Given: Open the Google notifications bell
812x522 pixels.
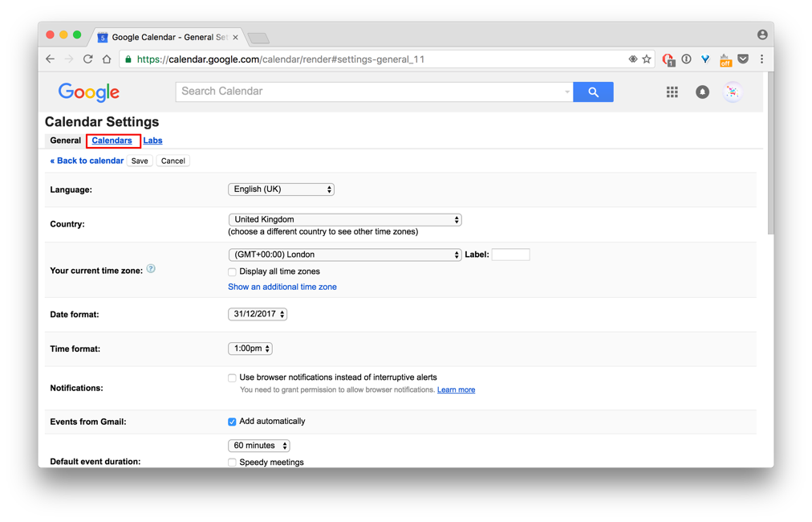Looking at the screenshot, I should tap(702, 92).
